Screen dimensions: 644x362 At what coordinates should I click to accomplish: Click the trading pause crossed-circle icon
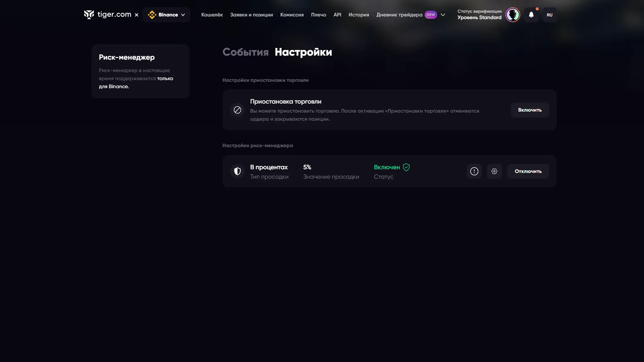pyautogui.click(x=237, y=110)
